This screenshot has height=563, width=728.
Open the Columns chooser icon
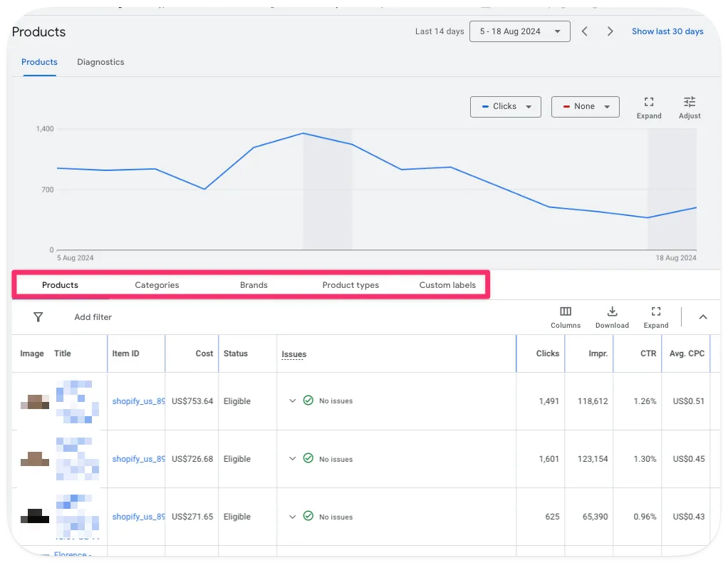coord(566,317)
